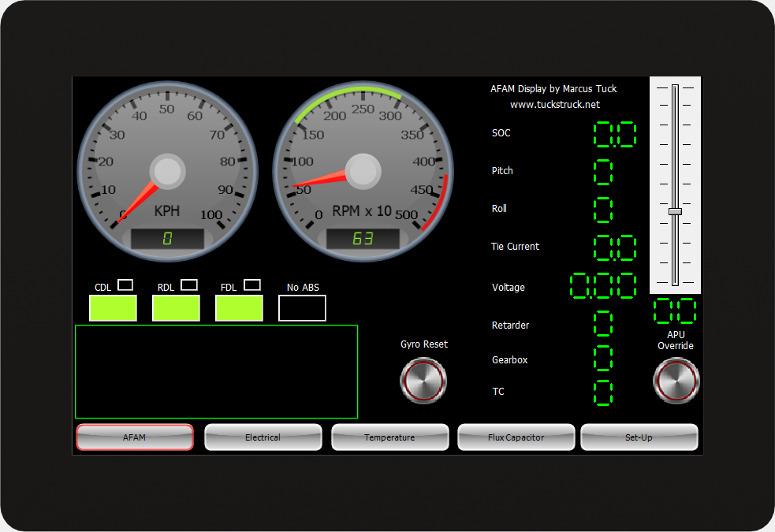Toggle the small checkbox next to RDL

pos(188,285)
